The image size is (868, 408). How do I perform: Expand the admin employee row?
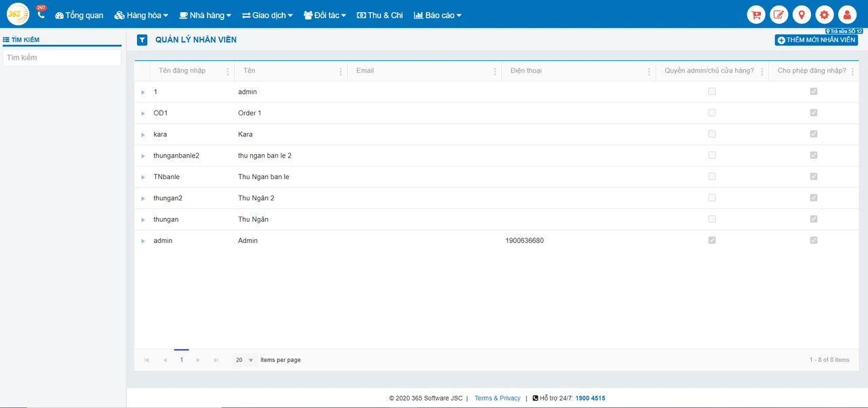tap(143, 241)
